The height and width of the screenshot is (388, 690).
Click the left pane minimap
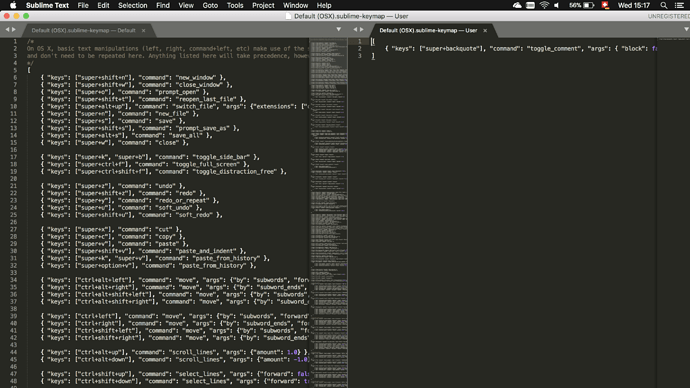[328, 213]
